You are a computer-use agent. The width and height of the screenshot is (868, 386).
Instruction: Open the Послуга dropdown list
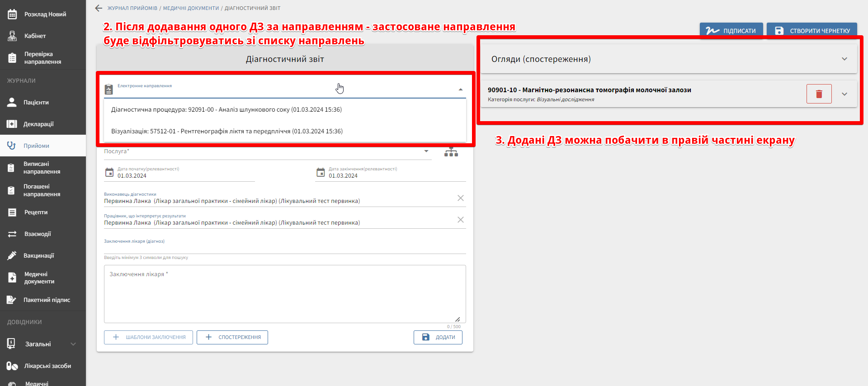pyautogui.click(x=426, y=151)
